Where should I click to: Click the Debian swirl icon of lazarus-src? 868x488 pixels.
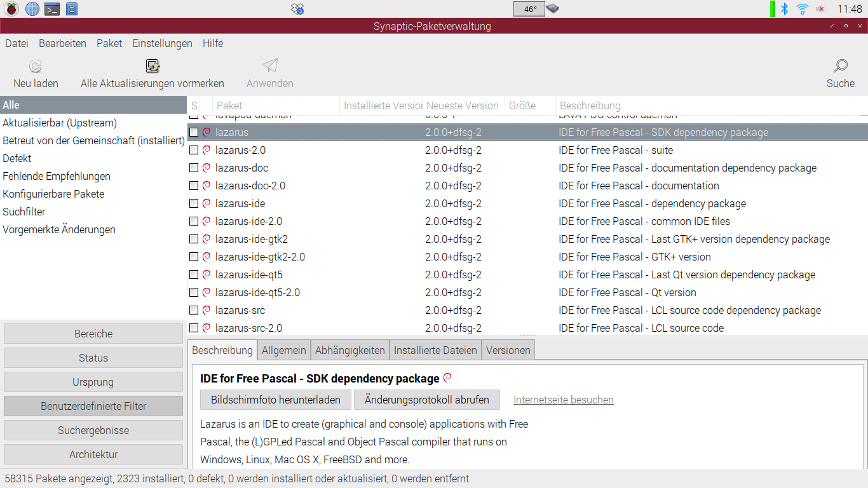[x=207, y=310]
